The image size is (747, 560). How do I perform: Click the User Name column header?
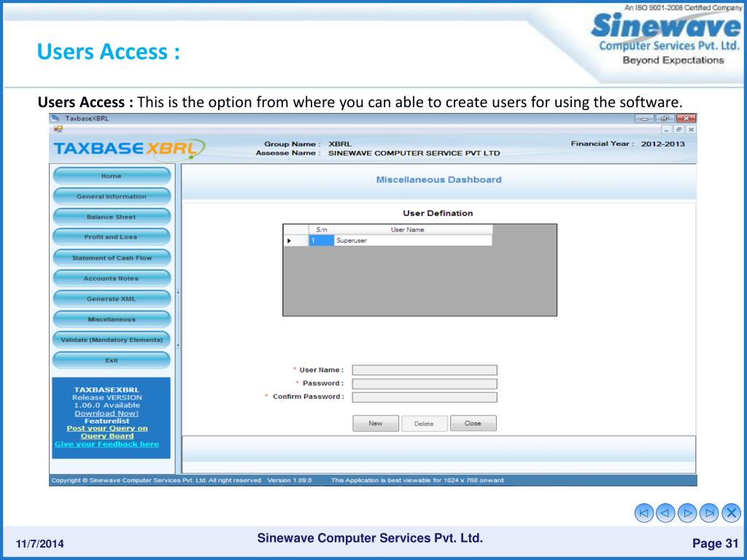[x=413, y=230]
